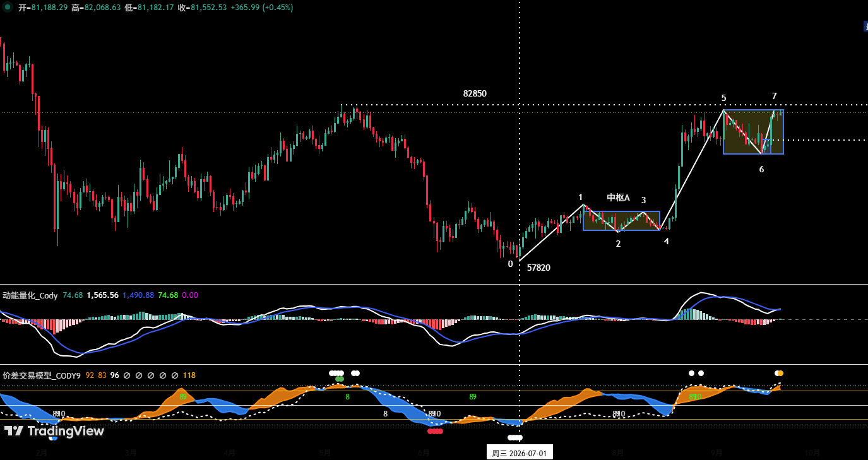Open the 动能量化_Cody indicator title
Screen dimensions: 868x460
(x=30, y=295)
